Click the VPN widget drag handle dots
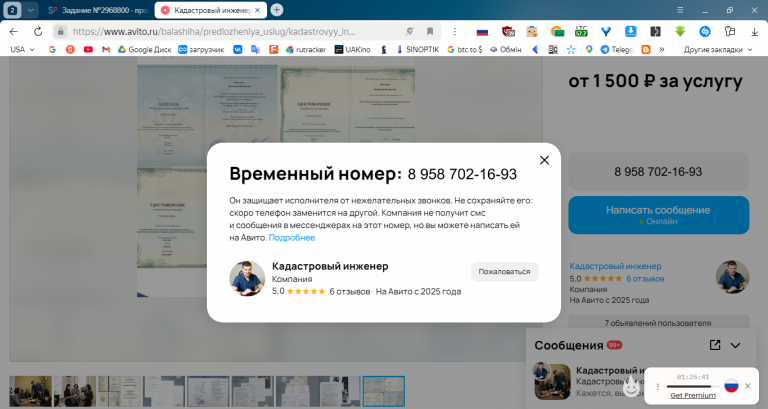This screenshot has width=768, height=409. tap(658, 386)
